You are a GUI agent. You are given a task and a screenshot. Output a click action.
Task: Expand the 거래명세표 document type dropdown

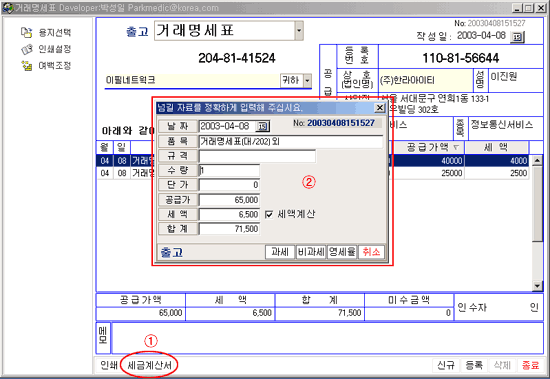click(x=299, y=31)
